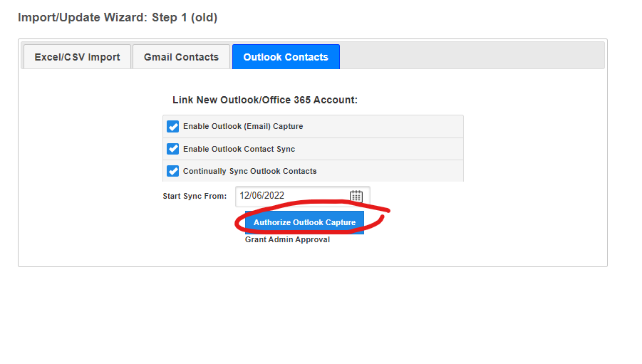Screen dimensions: 642x364
Task: Click the Link New Outlook/Office 365 Account heading
Action: 265,100
